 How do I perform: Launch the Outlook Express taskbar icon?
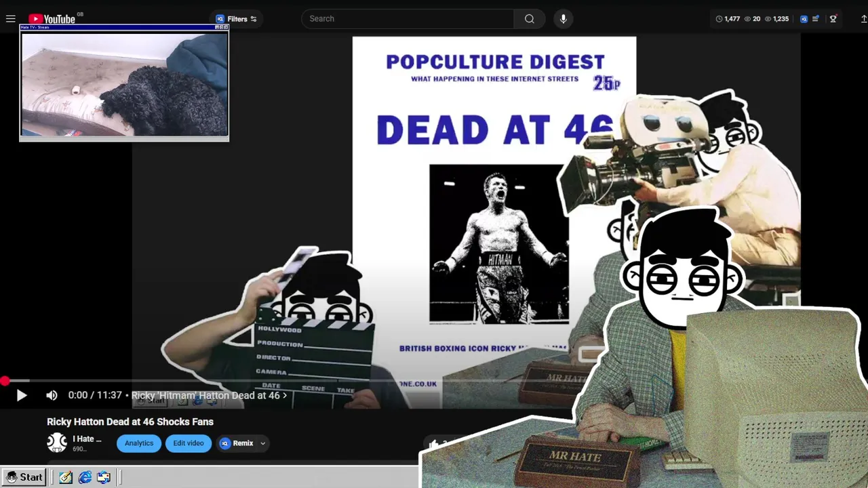(x=104, y=477)
